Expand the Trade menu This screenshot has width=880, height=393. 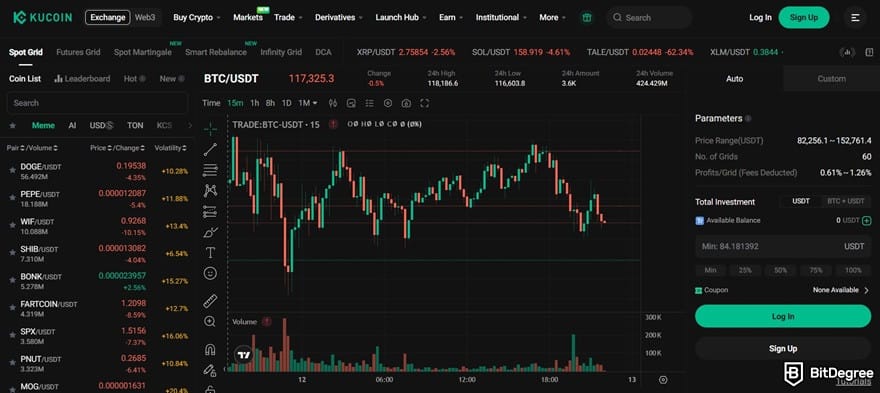click(288, 17)
